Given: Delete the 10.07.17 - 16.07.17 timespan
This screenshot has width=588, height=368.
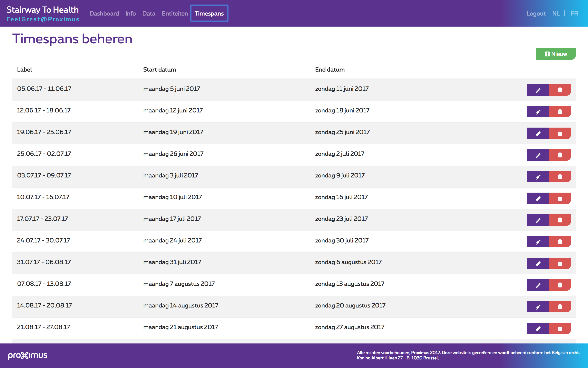Looking at the screenshot, I should (x=560, y=198).
